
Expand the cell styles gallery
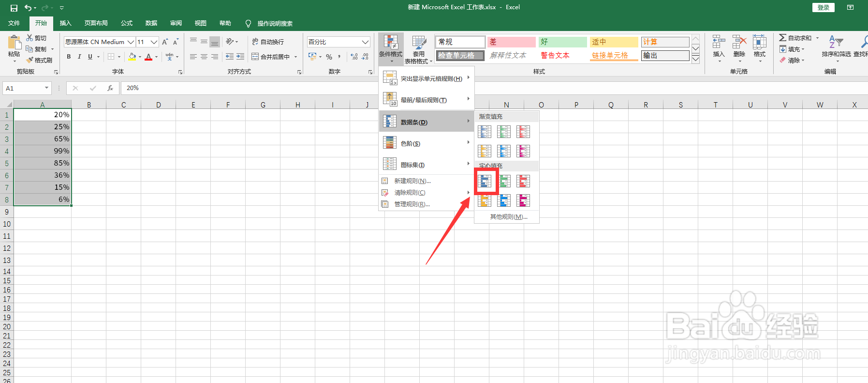click(x=695, y=59)
